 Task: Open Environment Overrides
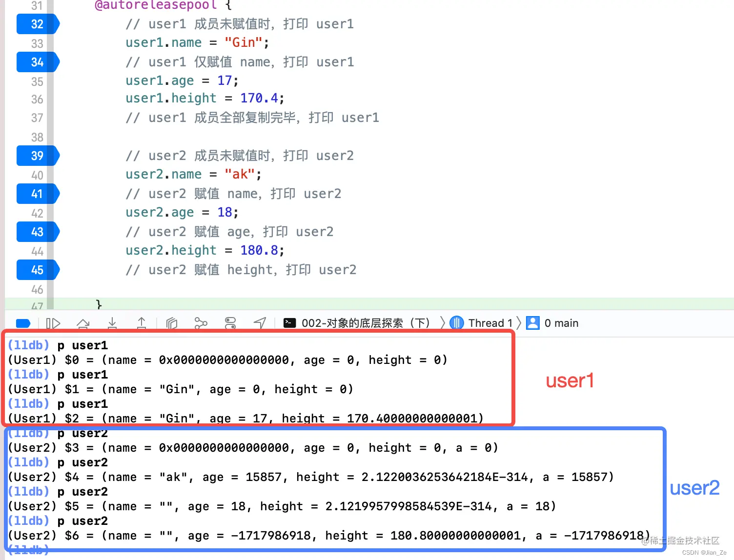230,323
